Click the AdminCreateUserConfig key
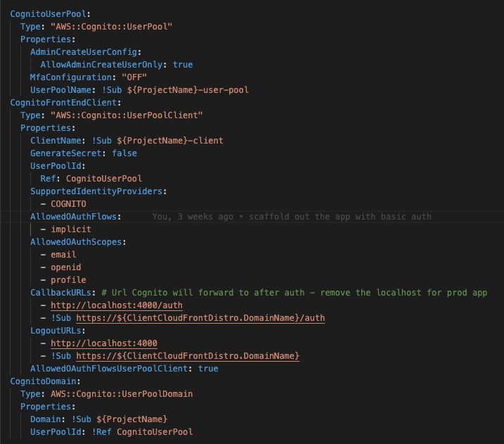504x444 pixels. [x=84, y=52]
